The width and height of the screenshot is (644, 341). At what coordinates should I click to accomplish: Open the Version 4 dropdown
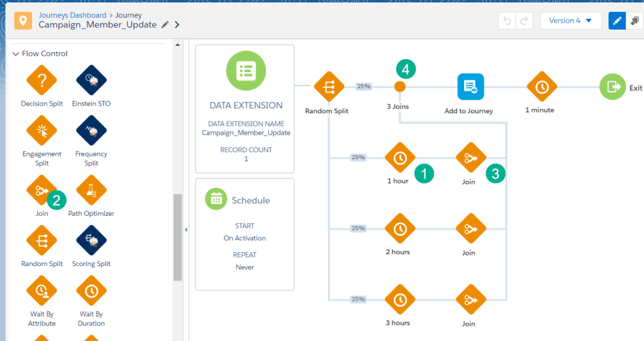pos(570,21)
